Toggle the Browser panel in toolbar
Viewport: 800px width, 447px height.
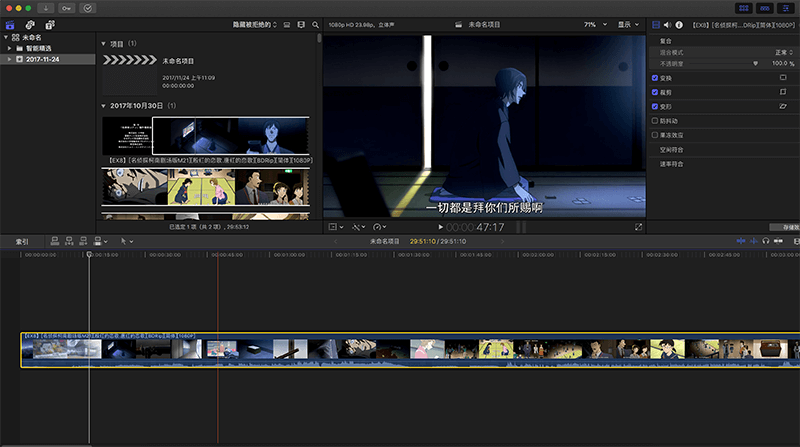[743, 8]
